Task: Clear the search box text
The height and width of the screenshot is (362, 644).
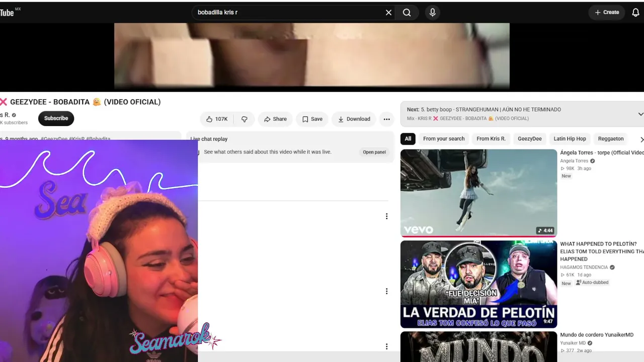Action: tap(388, 13)
